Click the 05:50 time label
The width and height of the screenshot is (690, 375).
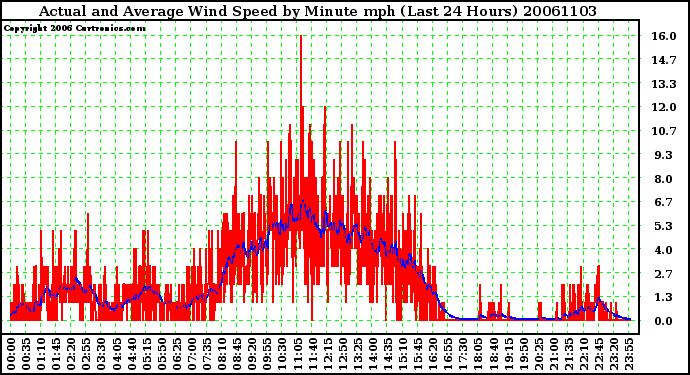pyautogui.click(x=161, y=354)
